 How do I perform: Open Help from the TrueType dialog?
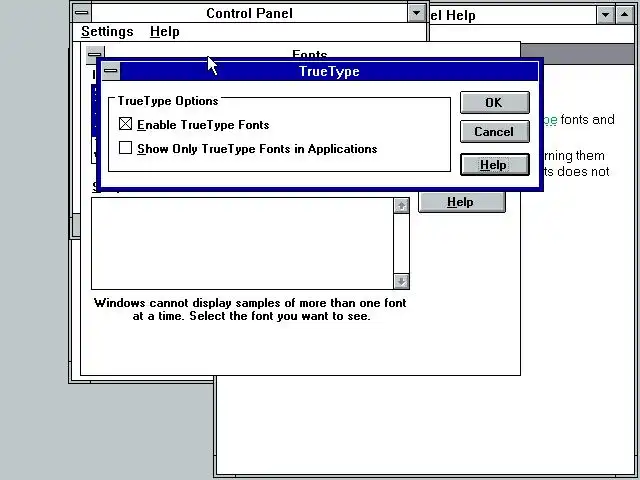click(x=495, y=164)
